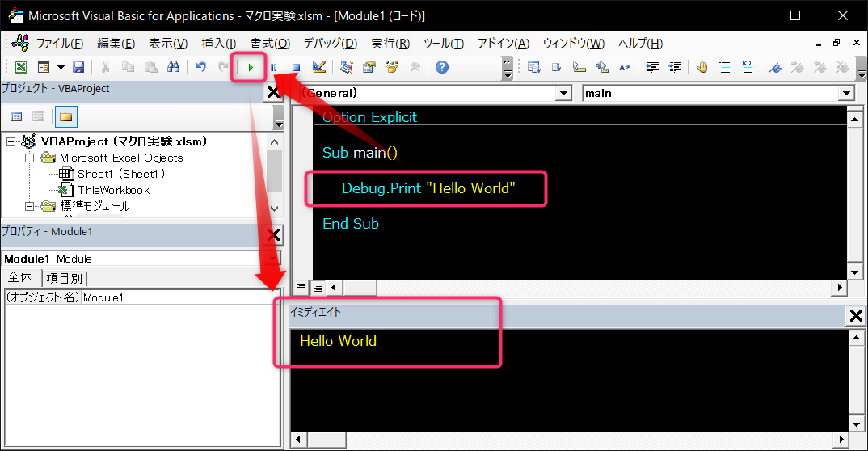Open the ヘルプ(H) menu
Viewport: 868px width, 451px height.
click(640, 43)
